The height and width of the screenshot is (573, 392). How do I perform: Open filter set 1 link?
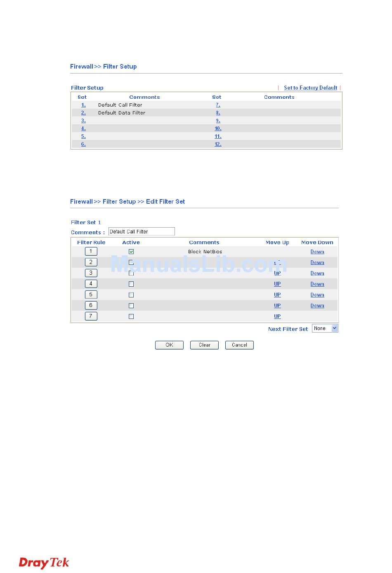point(83,105)
